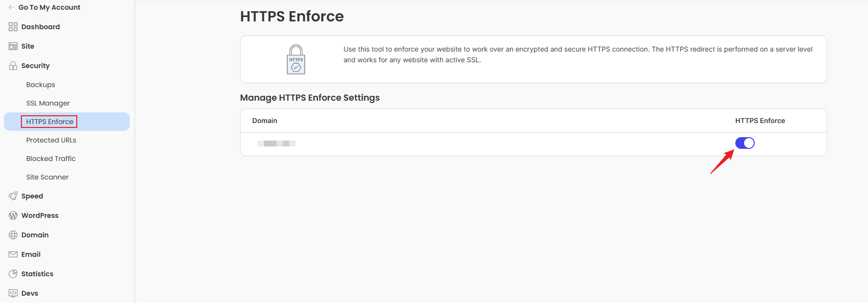Open the Backups page

[41, 85]
